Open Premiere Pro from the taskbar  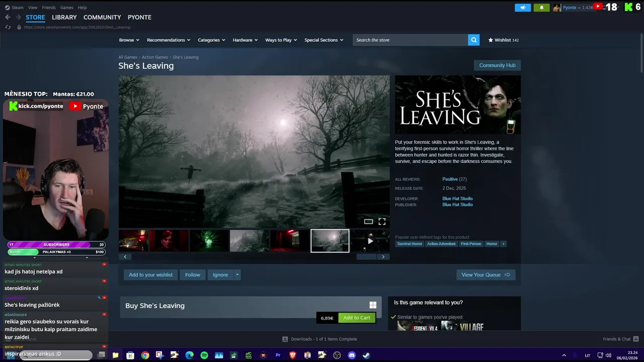tap(278, 355)
